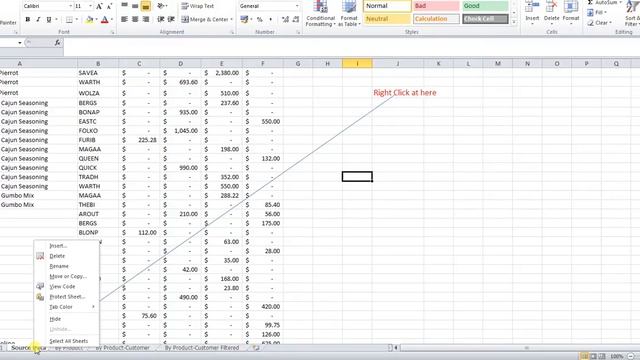Center text horizontally

135,19
